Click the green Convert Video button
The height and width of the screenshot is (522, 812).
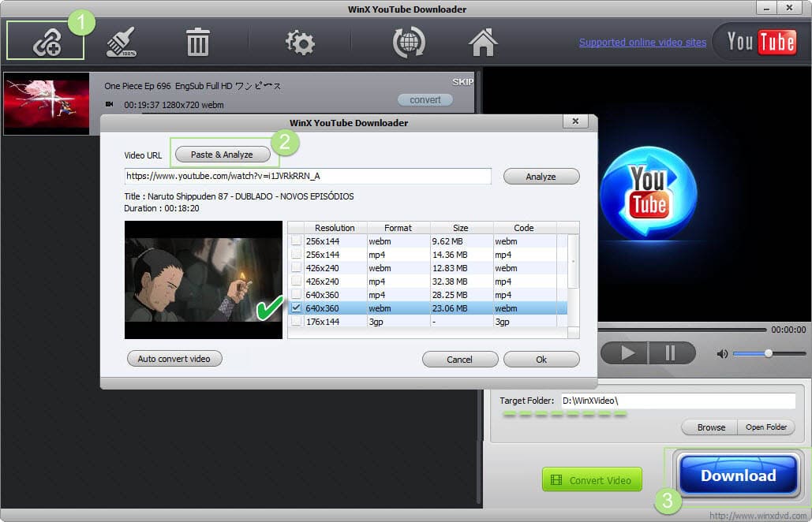pyautogui.click(x=592, y=479)
